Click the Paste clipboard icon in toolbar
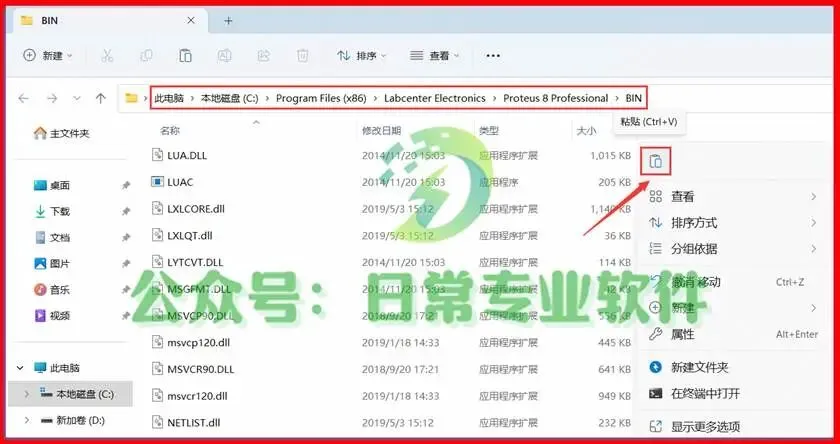The height and width of the screenshot is (444, 840). click(x=185, y=56)
